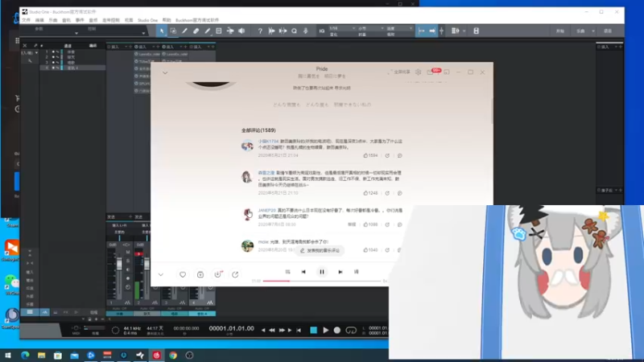Click the play mode icon left of previous
Viewport: 644px width, 362px height.
pyautogui.click(x=287, y=272)
